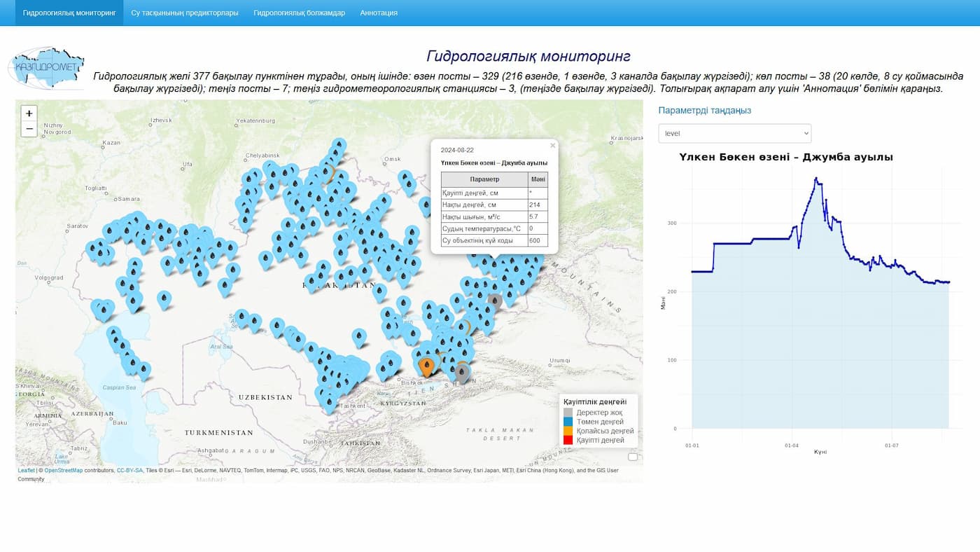Viewport: 980px width, 552px height.
Task: Click the red Қауіпті деңгей legend swatch
Action: pos(568,440)
